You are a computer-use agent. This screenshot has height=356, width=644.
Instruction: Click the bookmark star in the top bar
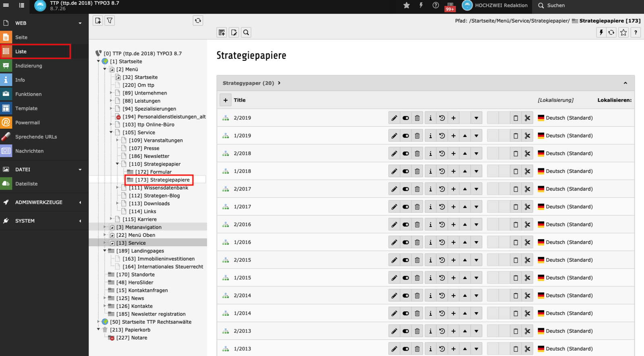407,5
